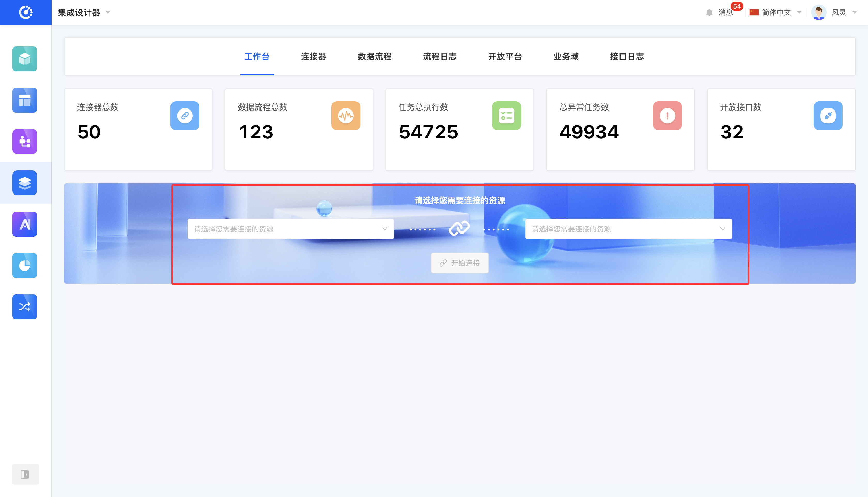Image resolution: width=868 pixels, height=497 pixels.
Task: Switch to the 连接器 tab
Action: pos(313,56)
